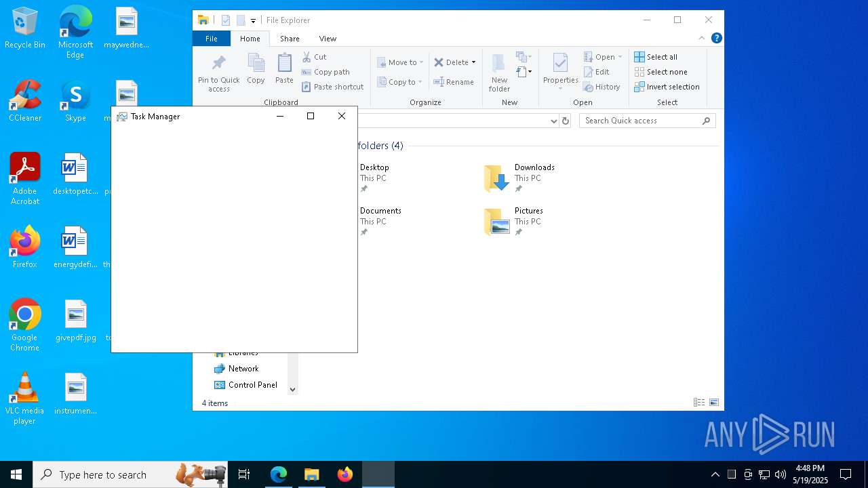The width and height of the screenshot is (868, 488).
Task: Click the New folder icon
Action: 499,64
